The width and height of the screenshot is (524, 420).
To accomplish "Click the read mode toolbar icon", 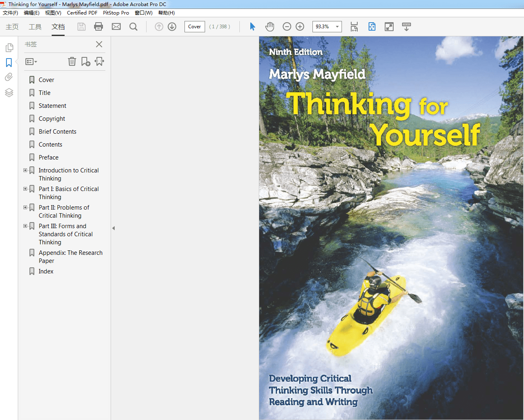I will pyautogui.click(x=407, y=27).
